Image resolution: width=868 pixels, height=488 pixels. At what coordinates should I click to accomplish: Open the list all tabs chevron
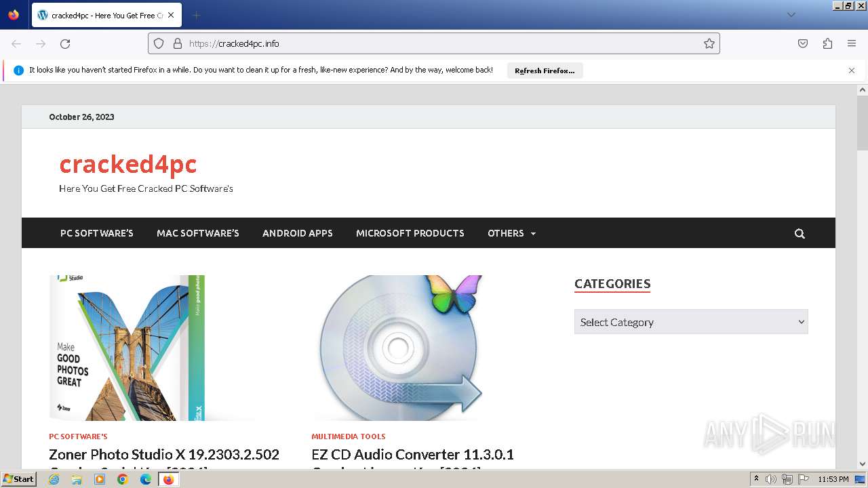(791, 15)
